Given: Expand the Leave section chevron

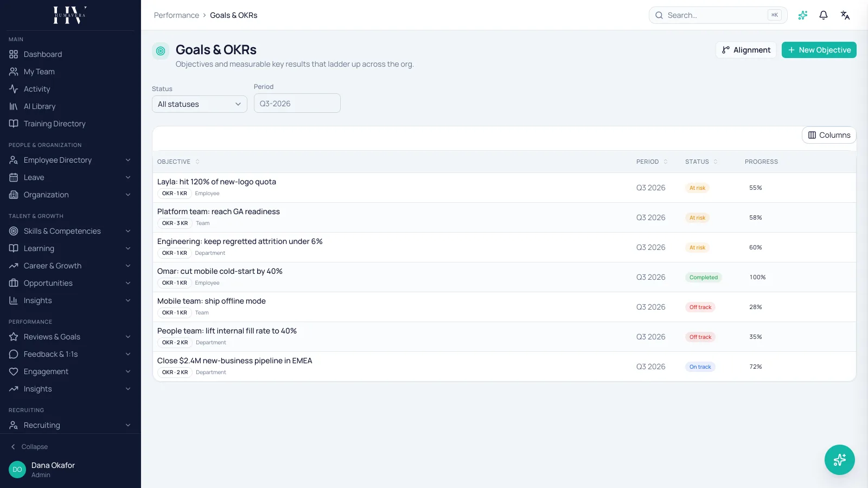Looking at the screenshot, I should point(128,177).
